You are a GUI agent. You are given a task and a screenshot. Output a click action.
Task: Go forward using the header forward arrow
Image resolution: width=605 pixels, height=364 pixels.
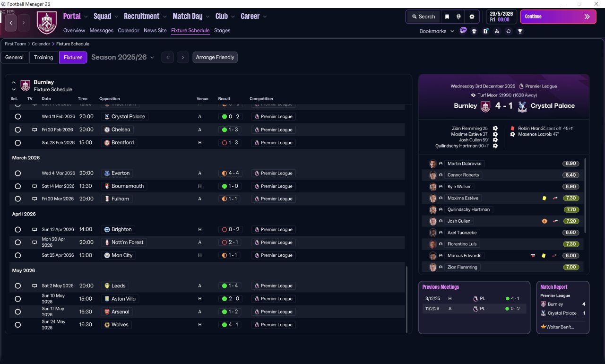24,23
